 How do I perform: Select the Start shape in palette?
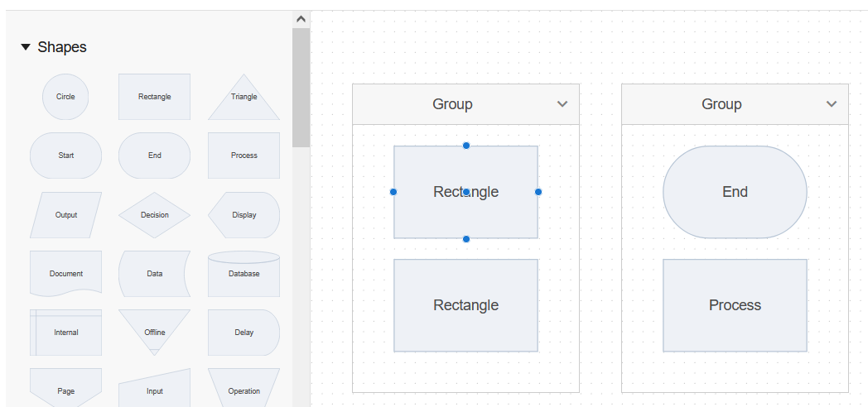click(x=65, y=156)
